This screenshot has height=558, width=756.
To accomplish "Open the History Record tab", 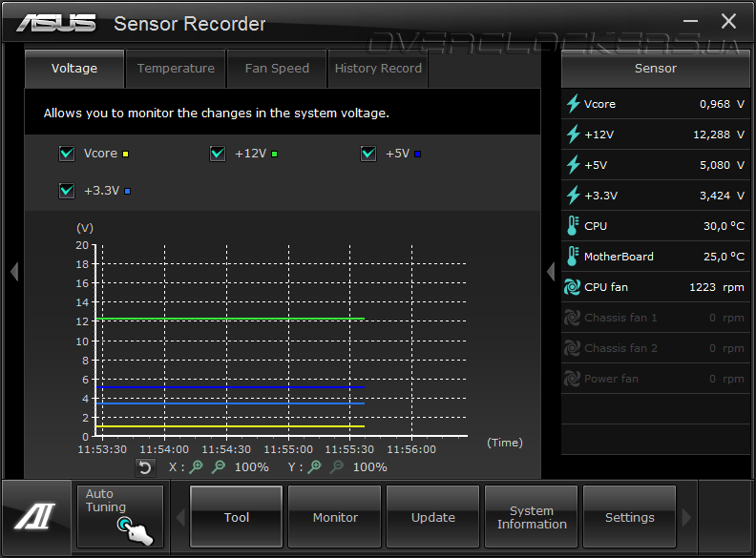I will (x=378, y=69).
